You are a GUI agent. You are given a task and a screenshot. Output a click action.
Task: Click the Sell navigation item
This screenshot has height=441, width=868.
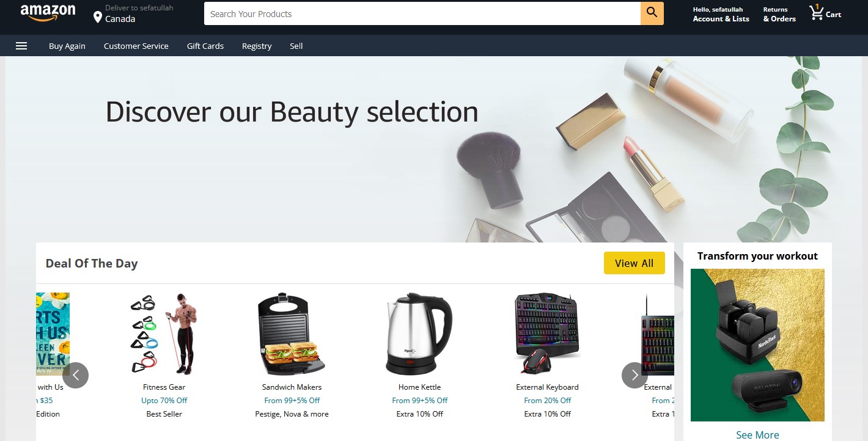296,46
